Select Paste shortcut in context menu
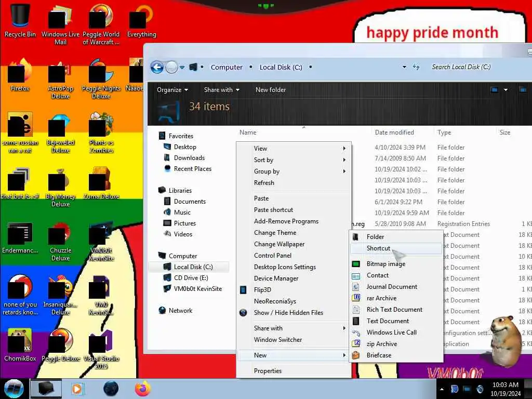 click(x=294, y=210)
